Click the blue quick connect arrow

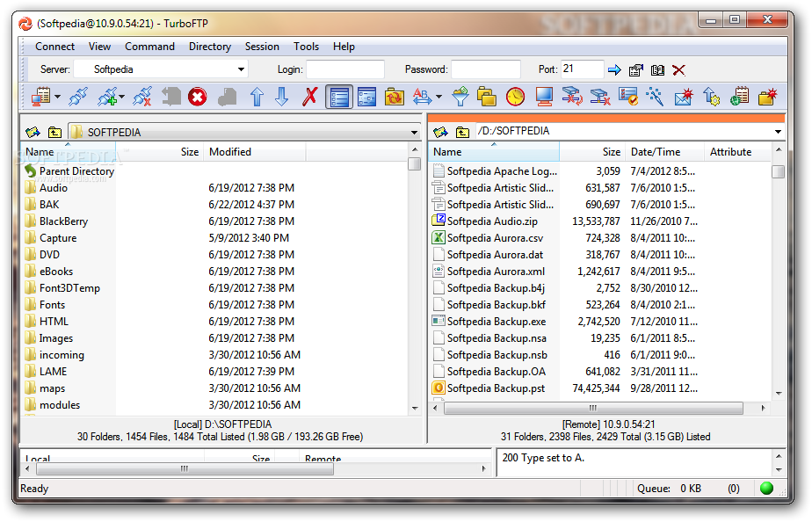(x=614, y=69)
